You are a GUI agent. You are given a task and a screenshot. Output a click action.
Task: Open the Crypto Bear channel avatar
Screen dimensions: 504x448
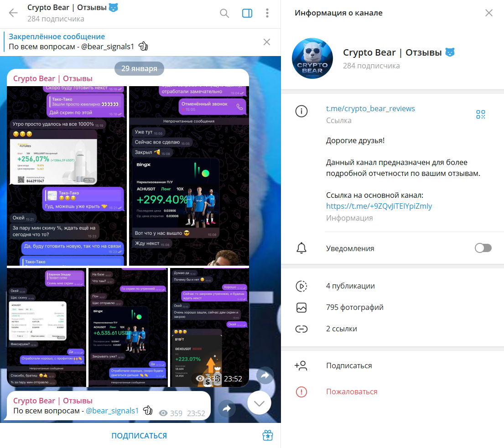pyautogui.click(x=312, y=58)
